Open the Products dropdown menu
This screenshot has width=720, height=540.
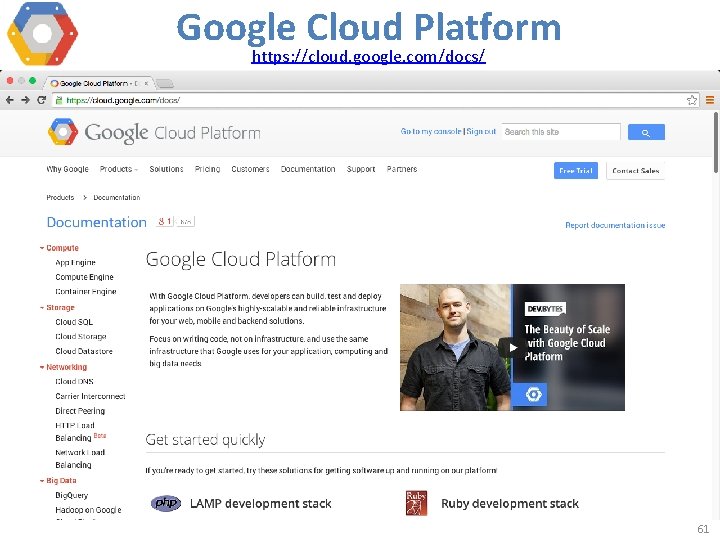[x=118, y=169]
